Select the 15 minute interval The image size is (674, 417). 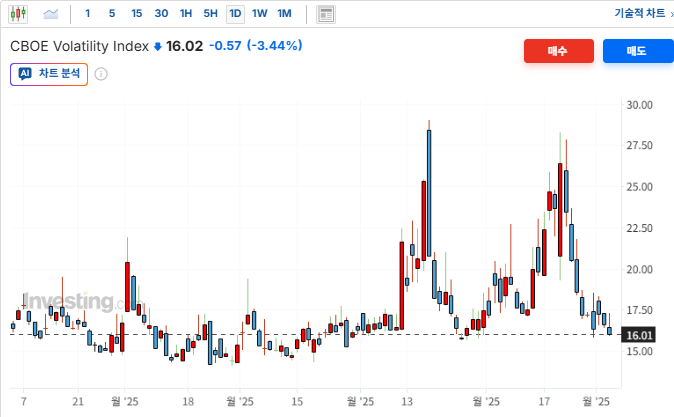[137, 14]
